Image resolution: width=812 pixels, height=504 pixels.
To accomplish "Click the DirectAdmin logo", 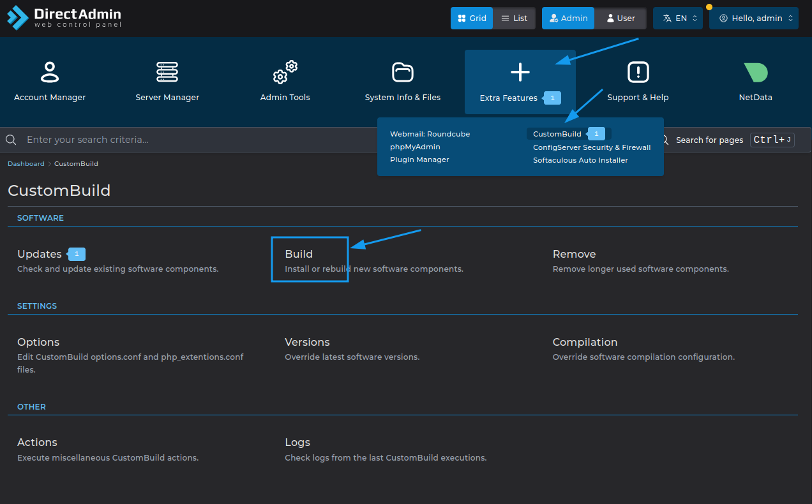I will (64, 18).
